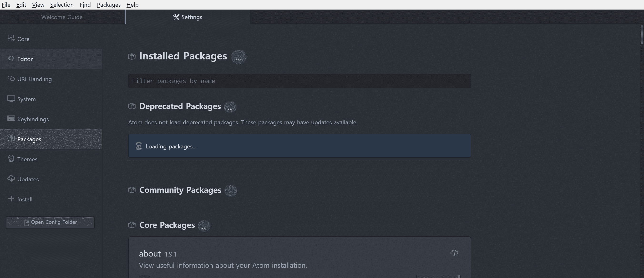Switch to the Welcome Guide tab
Viewport: 644px width, 278px height.
point(62,17)
